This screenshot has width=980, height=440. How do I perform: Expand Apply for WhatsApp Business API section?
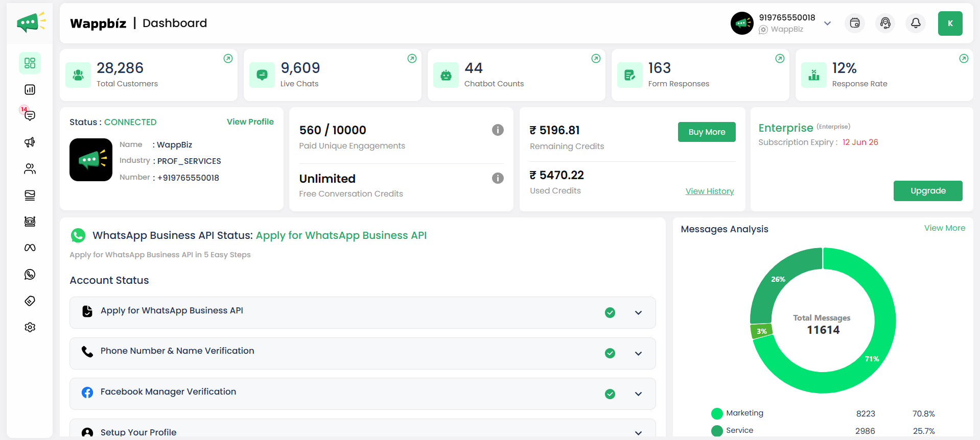click(x=638, y=313)
